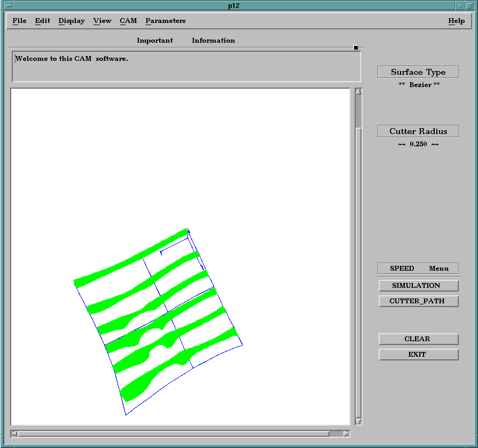Click the EXIT button
Image resolution: width=478 pixels, height=448 pixels.
click(x=419, y=355)
